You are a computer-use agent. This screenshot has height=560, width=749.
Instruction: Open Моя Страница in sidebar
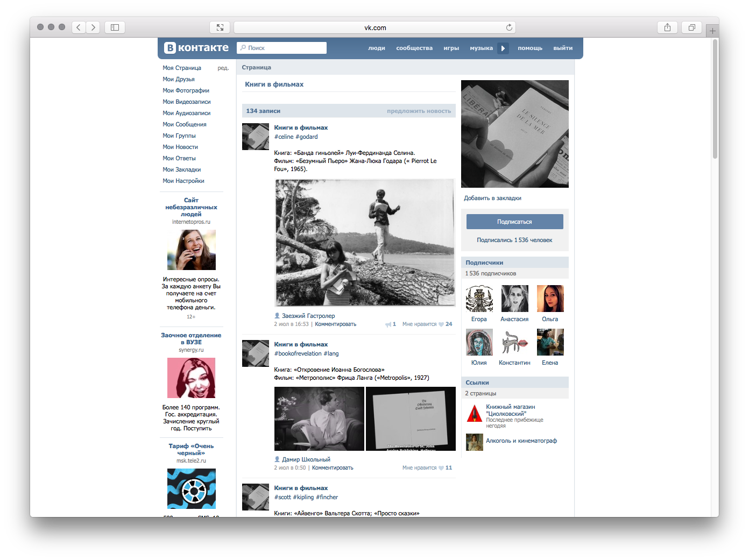click(182, 68)
